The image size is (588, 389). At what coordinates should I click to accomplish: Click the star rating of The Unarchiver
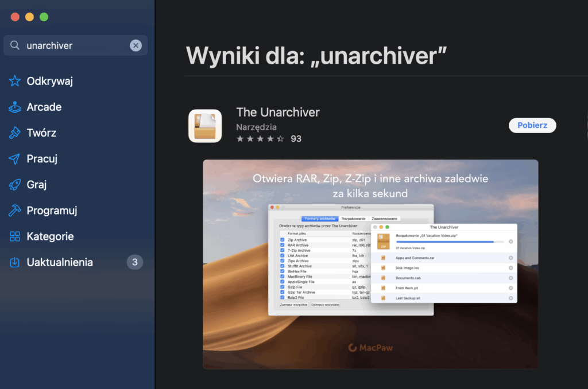260,139
